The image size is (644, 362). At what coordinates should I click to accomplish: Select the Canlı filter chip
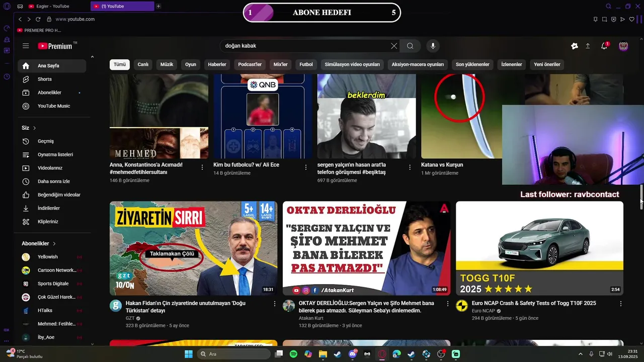(143, 64)
